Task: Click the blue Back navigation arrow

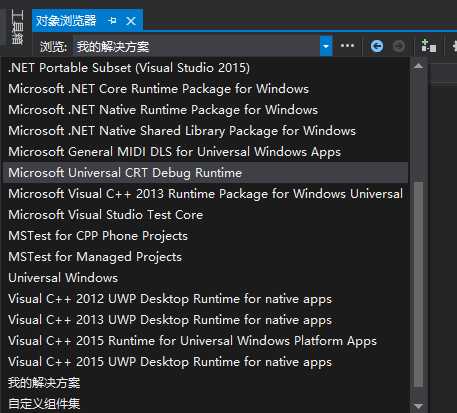Action: [x=377, y=46]
